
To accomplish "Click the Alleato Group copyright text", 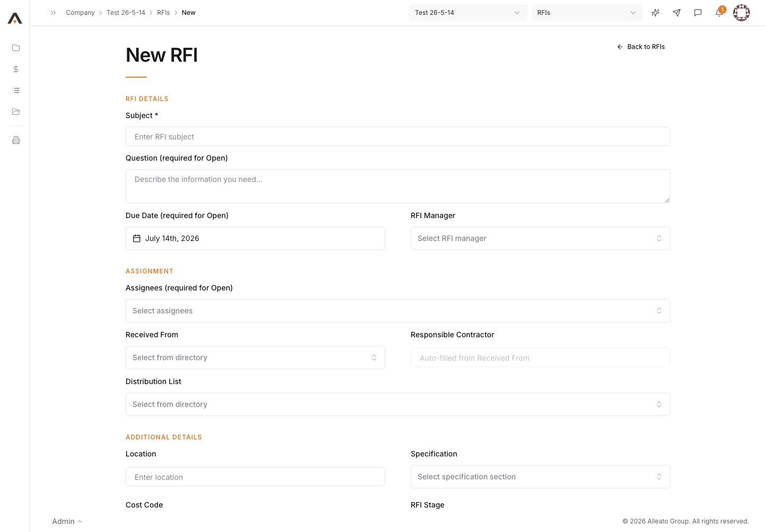I will pyautogui.click(x=686, y=521).
